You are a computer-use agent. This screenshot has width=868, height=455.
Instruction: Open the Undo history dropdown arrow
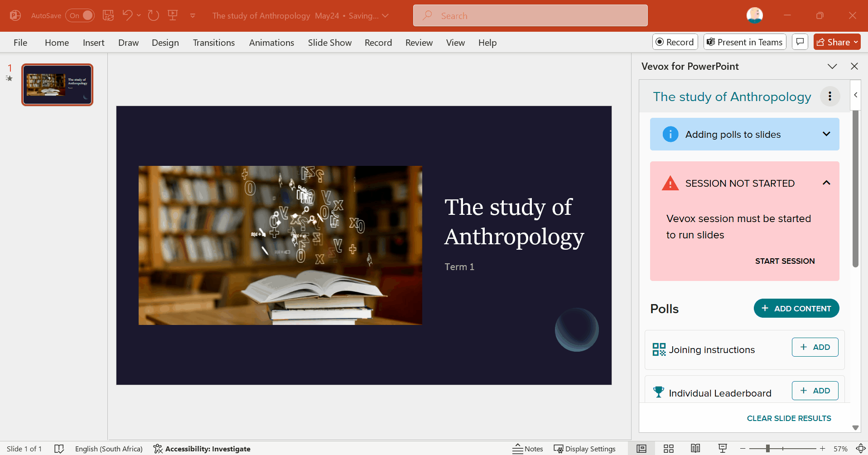(139, 15)
